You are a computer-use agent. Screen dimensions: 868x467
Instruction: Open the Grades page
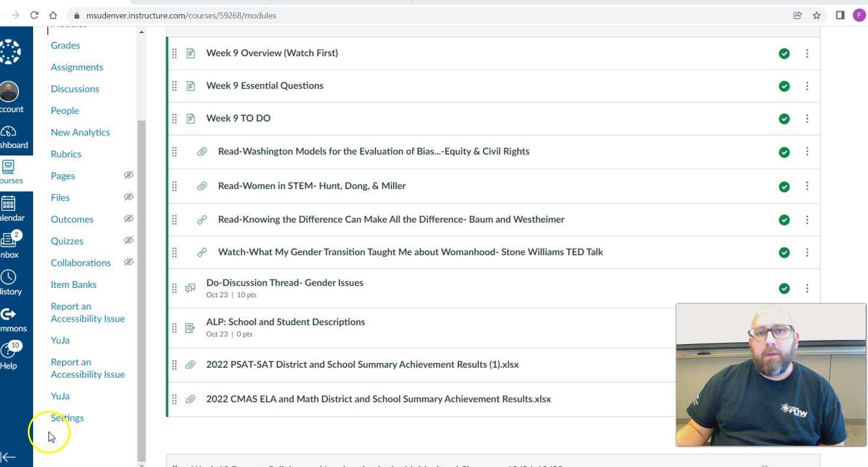click(65, 46)
